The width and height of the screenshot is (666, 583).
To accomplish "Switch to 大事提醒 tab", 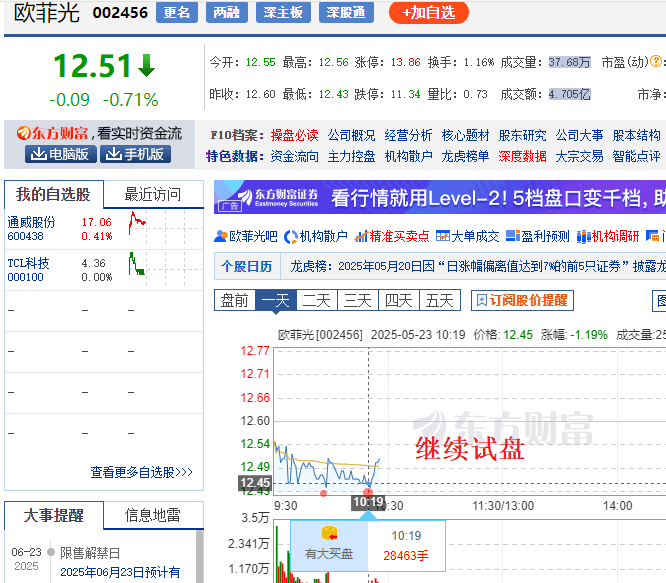I will pos(54,515).
